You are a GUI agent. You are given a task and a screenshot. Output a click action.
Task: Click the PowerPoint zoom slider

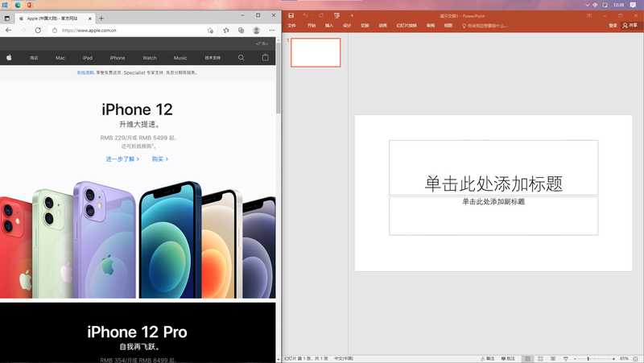click(x=594, y=358)
